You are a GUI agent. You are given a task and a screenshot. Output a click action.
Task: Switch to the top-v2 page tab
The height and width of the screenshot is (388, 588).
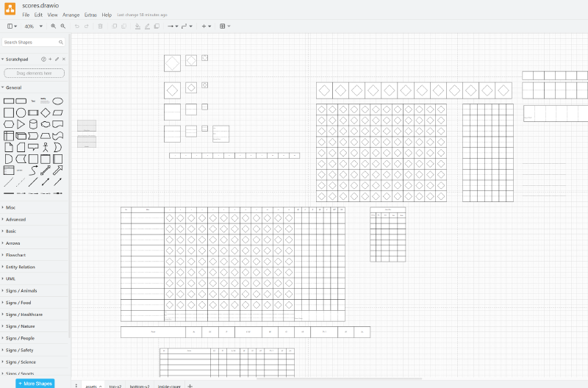pyautogui.click(x=115, y=385)
